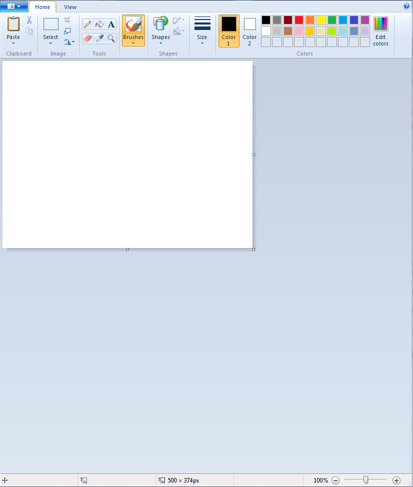This screenshot has width=413, height=487.
Task: Pick the red color swatch
Action: click(x=299, y=20)
